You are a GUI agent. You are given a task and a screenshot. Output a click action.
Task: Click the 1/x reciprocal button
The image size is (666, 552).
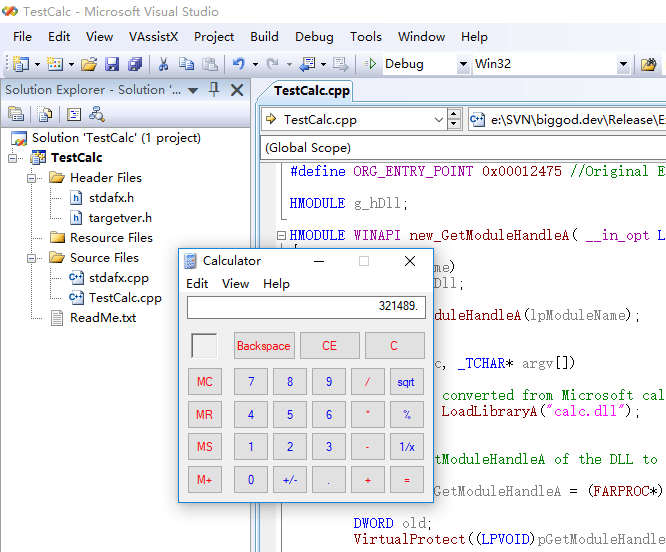coord(407,447)
